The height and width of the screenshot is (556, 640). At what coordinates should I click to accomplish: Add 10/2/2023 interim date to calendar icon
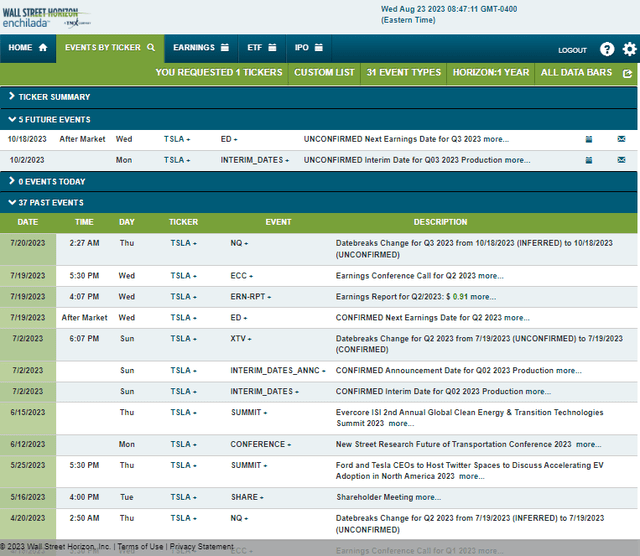(589, 160)
